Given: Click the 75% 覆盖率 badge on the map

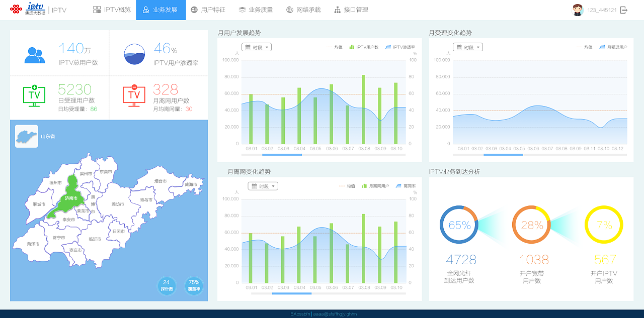Looking at the screenshot, I should coord(194,286).
